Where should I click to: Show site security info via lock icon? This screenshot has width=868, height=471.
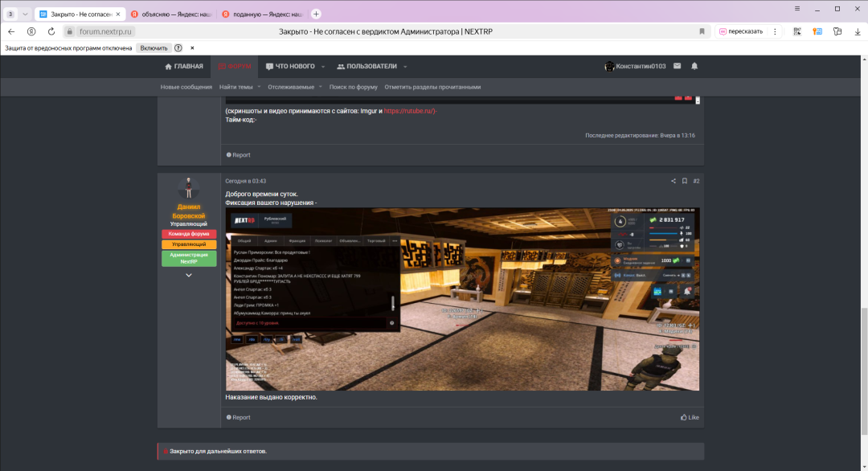coord(69,31)
